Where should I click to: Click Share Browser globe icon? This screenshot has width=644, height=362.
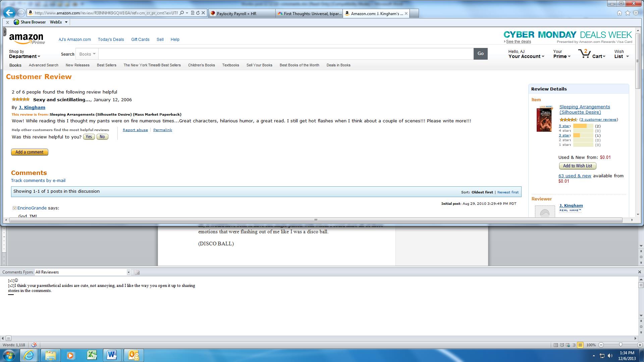[16, 22]
